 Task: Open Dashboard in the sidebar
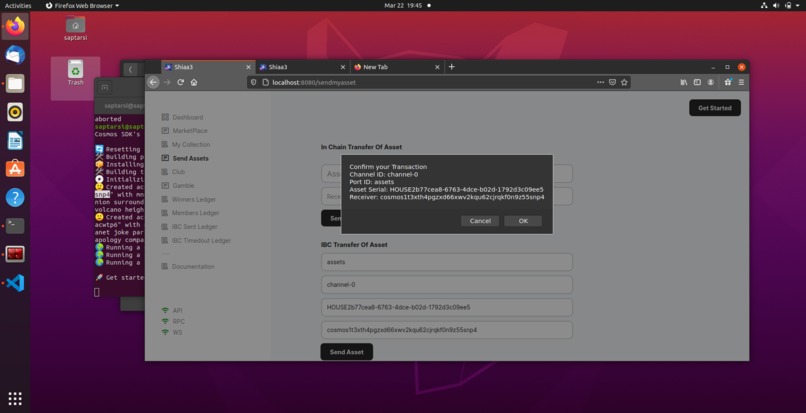188,117
